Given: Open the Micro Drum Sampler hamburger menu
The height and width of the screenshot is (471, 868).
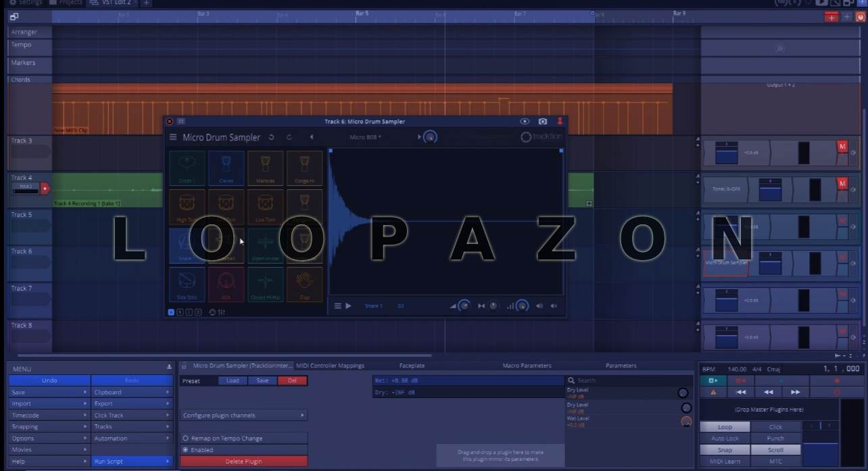Looking at the screenshot, I should (x=174, y=137).
